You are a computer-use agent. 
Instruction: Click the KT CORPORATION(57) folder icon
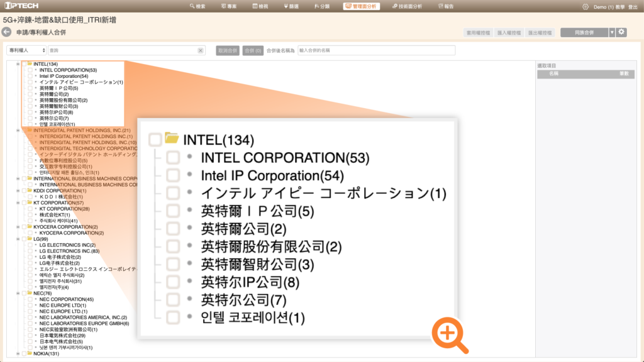click(x=30, y=202)
